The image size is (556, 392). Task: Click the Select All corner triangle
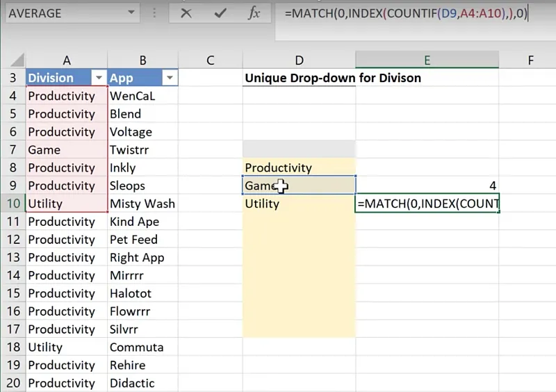point(17,60)
